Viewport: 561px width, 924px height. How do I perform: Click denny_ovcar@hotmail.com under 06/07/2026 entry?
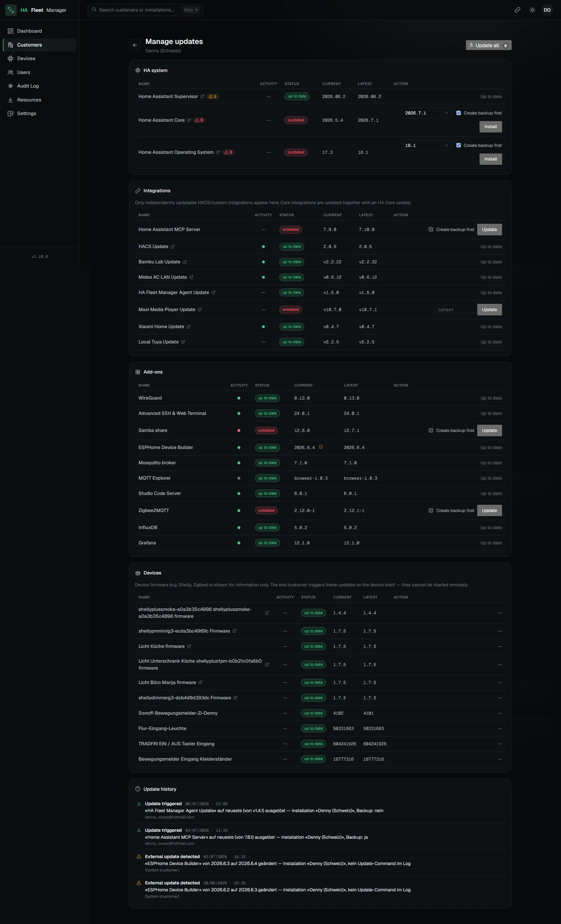tap(169, 817)
